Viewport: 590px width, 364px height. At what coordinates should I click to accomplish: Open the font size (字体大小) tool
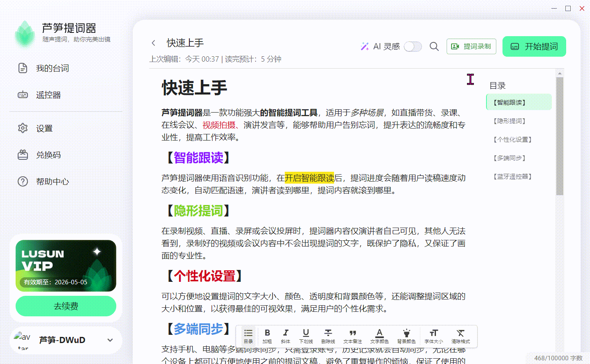pos(433,336)
